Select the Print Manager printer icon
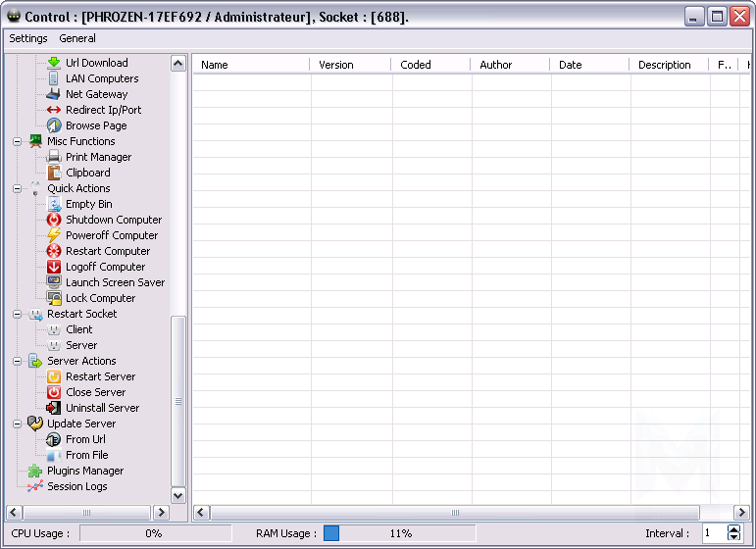Viewport: 756px width, 549px height. (54, 157)
